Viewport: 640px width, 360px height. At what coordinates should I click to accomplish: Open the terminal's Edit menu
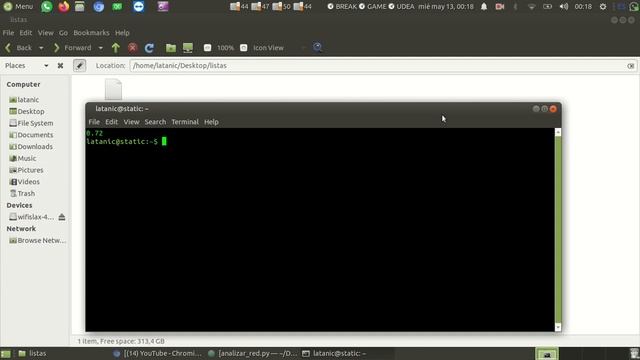pyautogui.click(x=111, y=122)
